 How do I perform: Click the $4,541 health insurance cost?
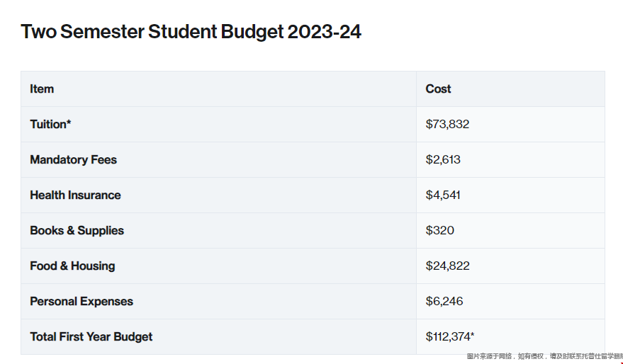click(x=443, y=195)
